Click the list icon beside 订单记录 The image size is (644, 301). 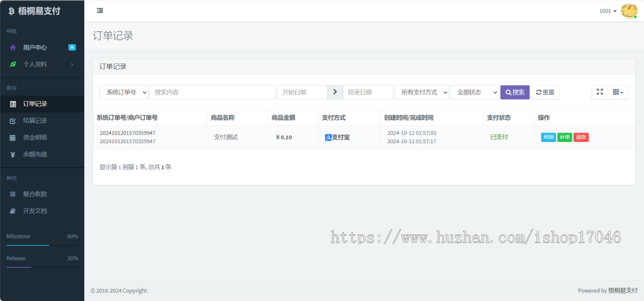[13, 104]
